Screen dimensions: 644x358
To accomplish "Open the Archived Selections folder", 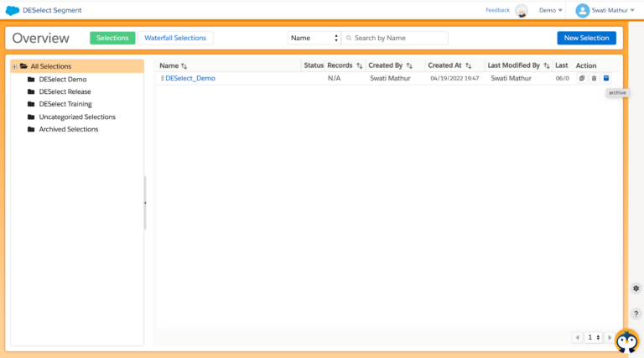I will [x=68, y=129].
